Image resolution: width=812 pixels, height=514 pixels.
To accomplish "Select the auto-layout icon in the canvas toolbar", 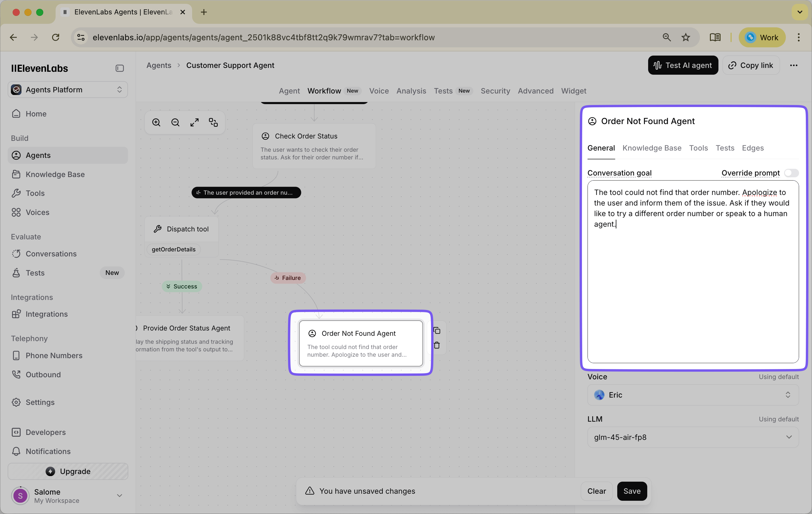I will (213, 122).
